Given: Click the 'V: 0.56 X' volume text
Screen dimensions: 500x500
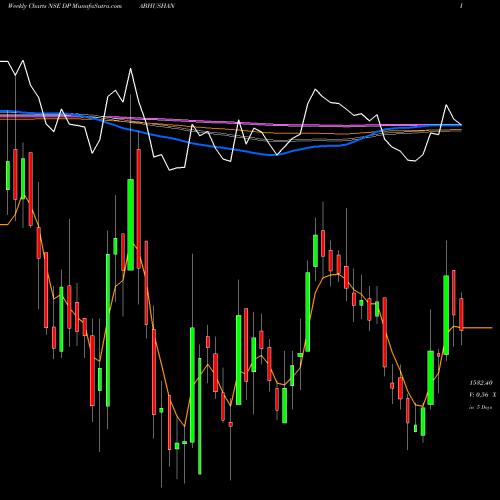Looking at the screenshot, I should tap(483, 395).
